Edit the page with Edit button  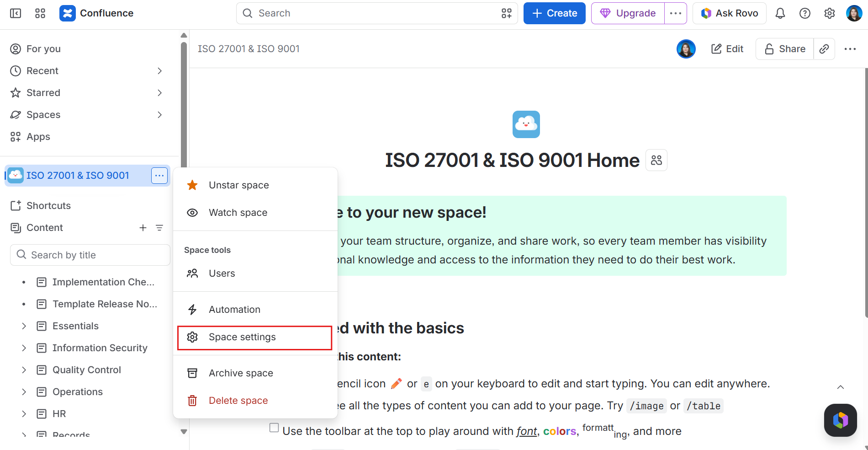(x=727, y=49)
